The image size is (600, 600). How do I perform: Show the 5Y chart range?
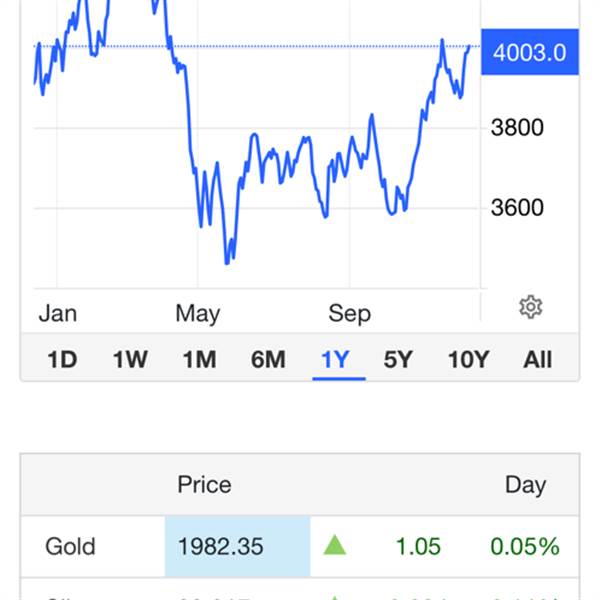[398, 359]
